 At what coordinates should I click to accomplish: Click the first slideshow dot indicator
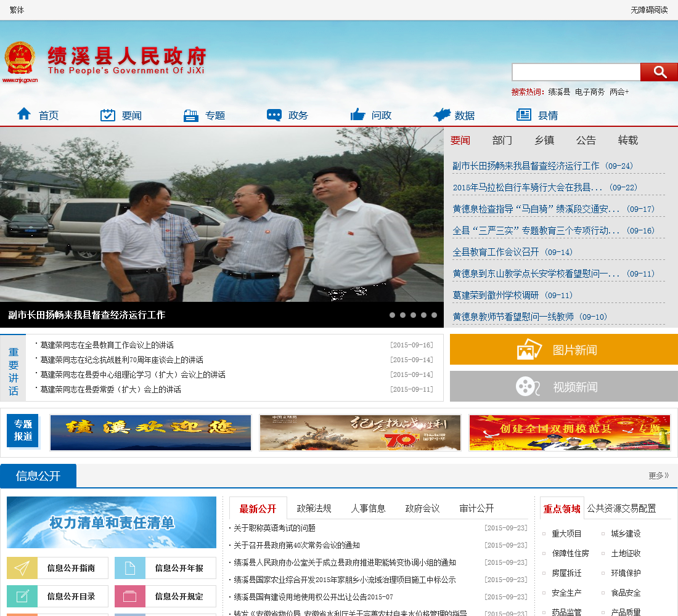(x=392, y=315)
